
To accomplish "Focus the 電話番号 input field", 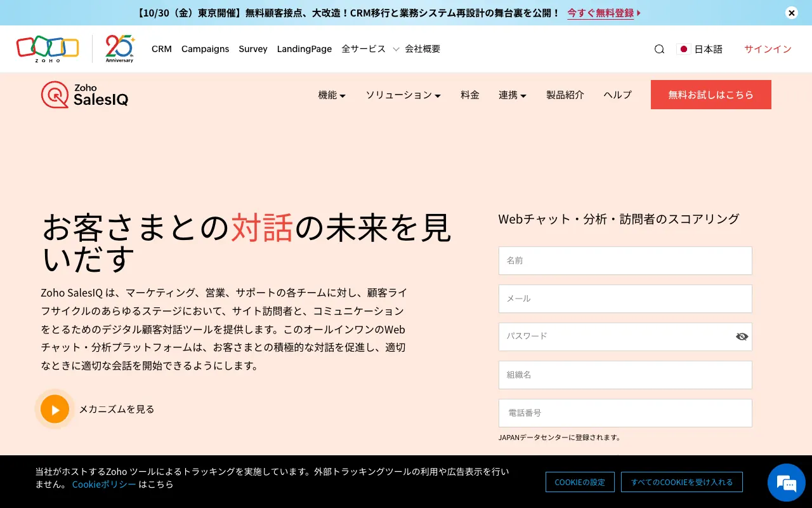I will pos(625,413).
